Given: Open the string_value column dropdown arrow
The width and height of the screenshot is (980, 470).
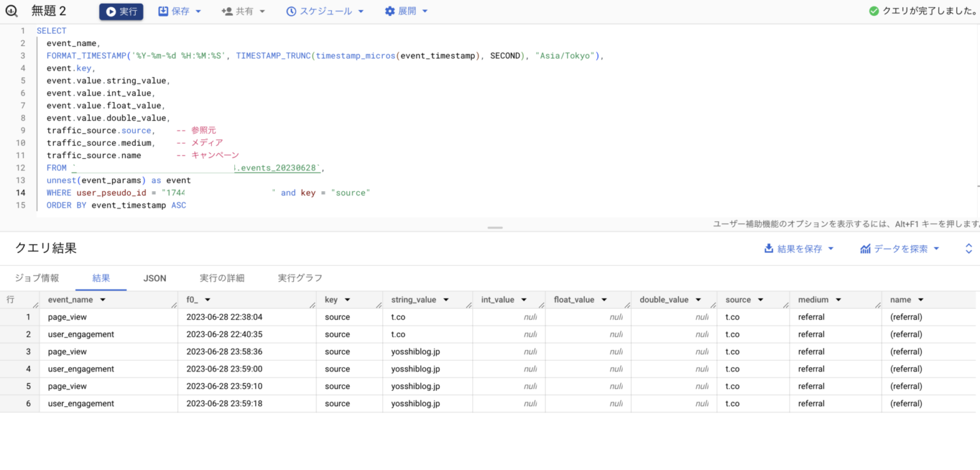Looking at the screenshot, I should point(446,300).
